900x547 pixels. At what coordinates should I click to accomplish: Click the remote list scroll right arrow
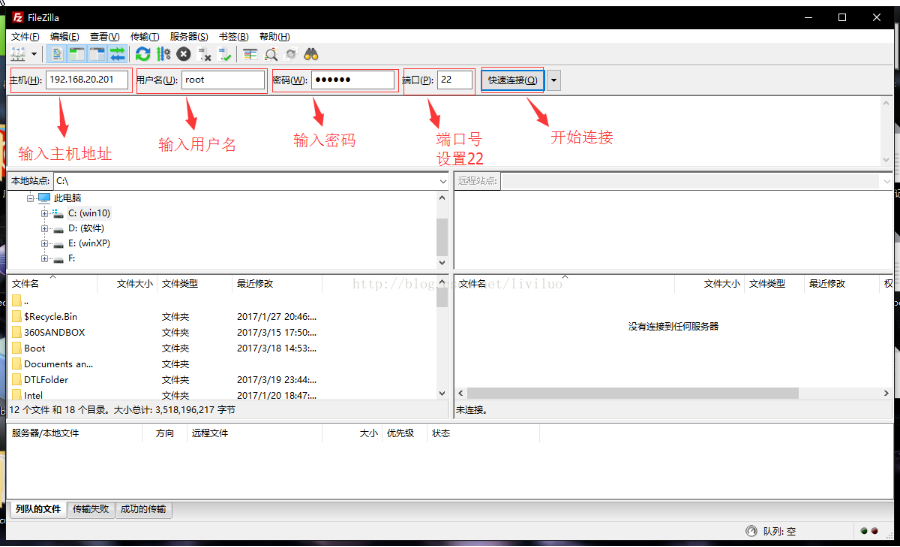886,393
